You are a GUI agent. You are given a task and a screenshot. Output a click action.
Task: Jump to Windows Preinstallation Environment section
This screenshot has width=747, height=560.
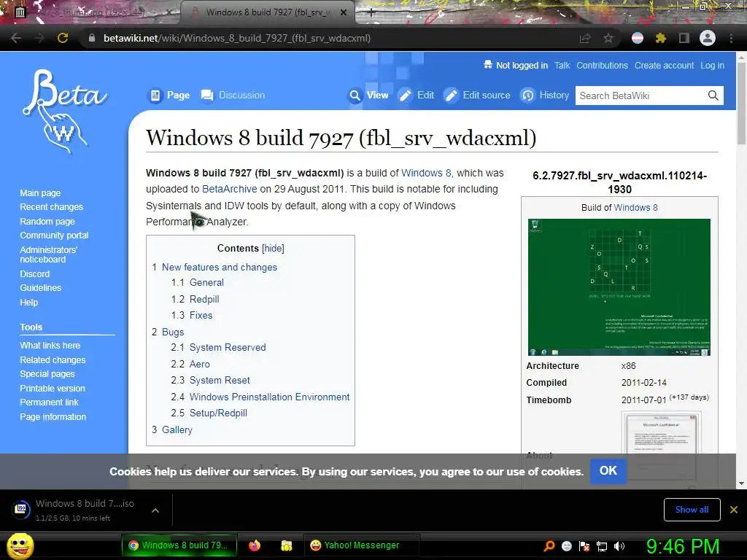click(270, 397)
